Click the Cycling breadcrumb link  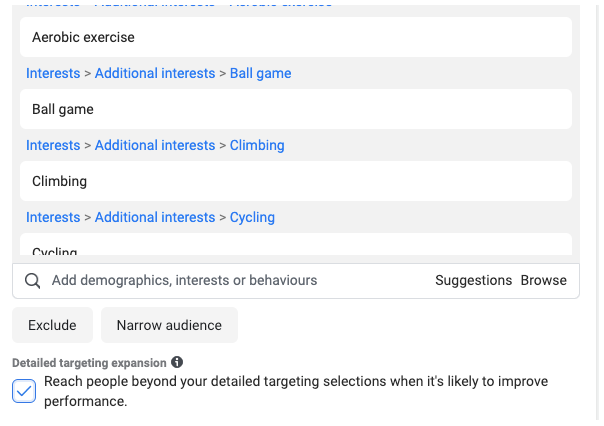tap(252, 217)
